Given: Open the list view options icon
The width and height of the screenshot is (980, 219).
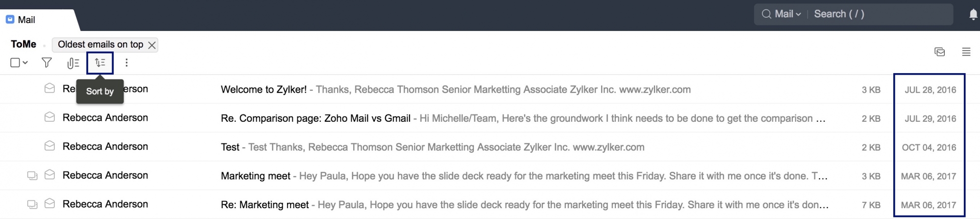Looking at the screenshot, I should (966, 52).
